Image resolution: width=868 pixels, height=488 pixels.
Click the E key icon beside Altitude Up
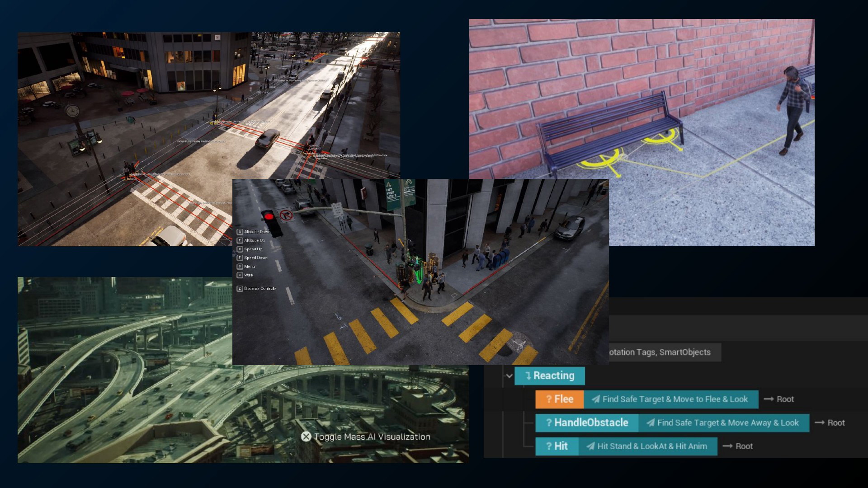(240, 240)
